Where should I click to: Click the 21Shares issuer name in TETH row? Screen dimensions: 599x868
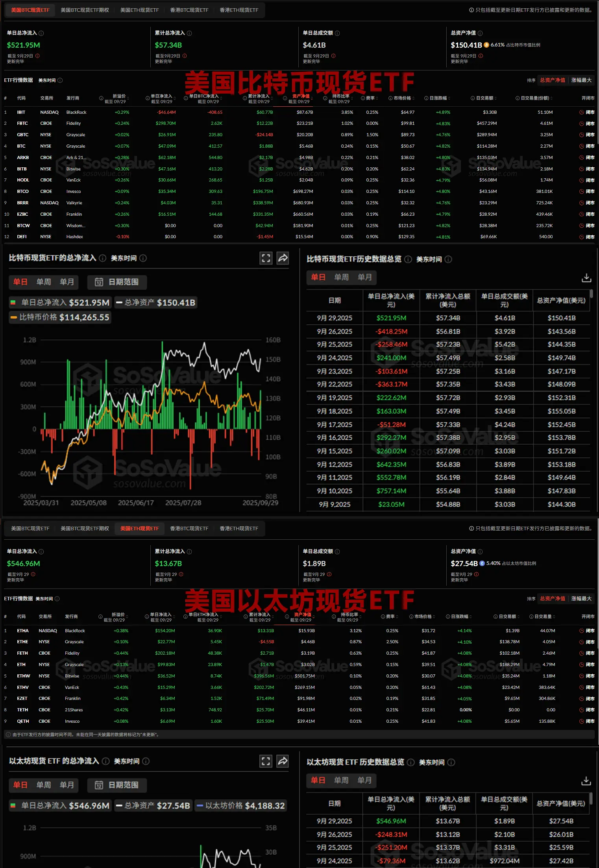[74, 710]
